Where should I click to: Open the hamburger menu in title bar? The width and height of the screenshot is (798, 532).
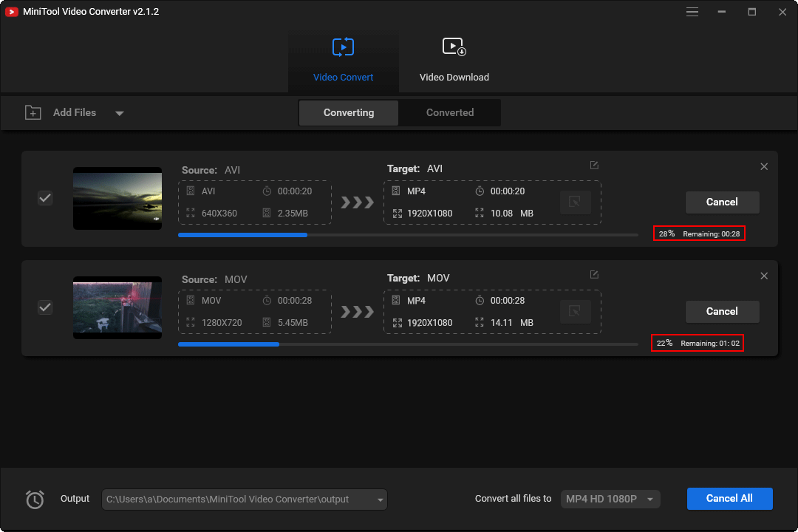692,12
